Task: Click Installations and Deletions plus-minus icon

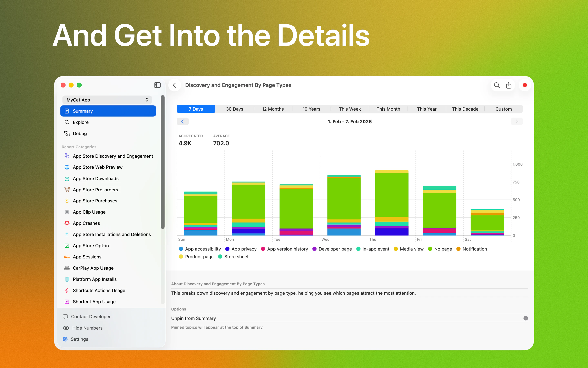Action: (67, 234)
